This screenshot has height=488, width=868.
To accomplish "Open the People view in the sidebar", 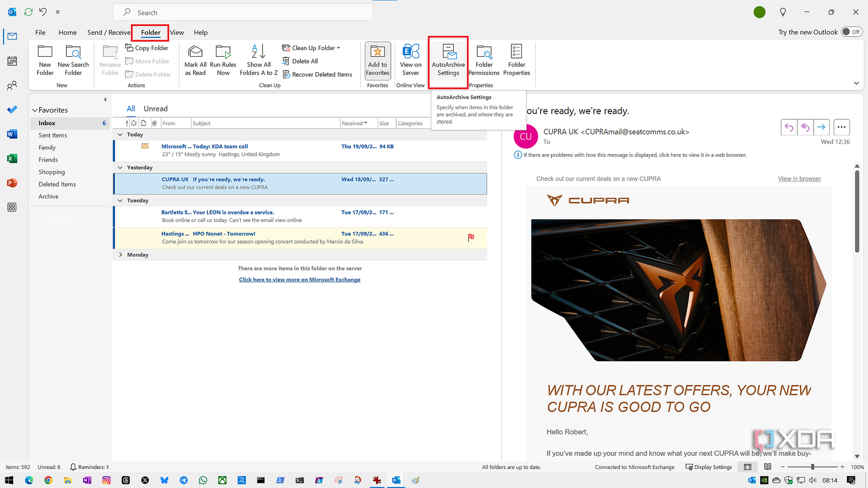I will click(12, 85).
